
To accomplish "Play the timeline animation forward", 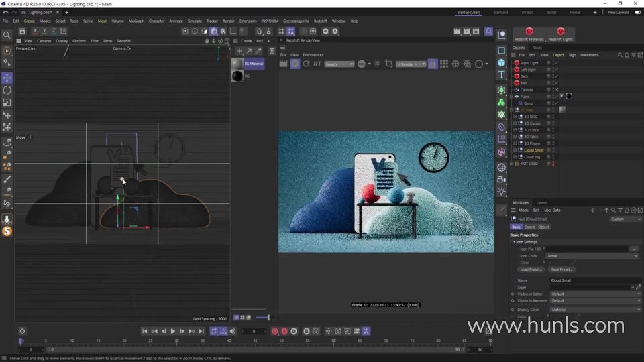I will tap(173, 331).
